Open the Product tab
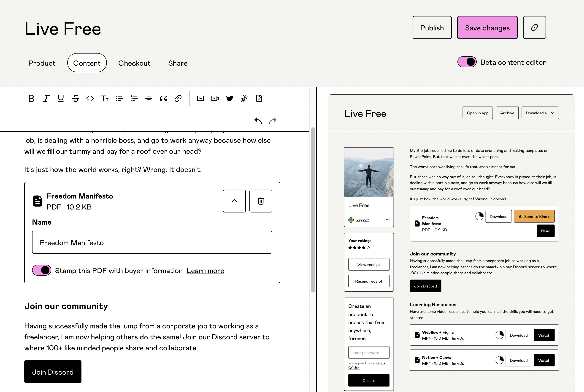Screen dimensions: 584x392 [x=42, y=63]
